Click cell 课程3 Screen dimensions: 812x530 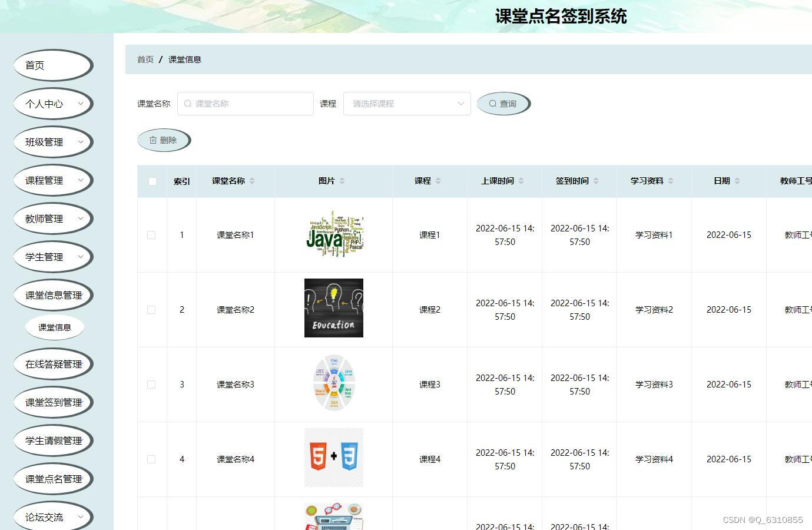click(430, 385)
